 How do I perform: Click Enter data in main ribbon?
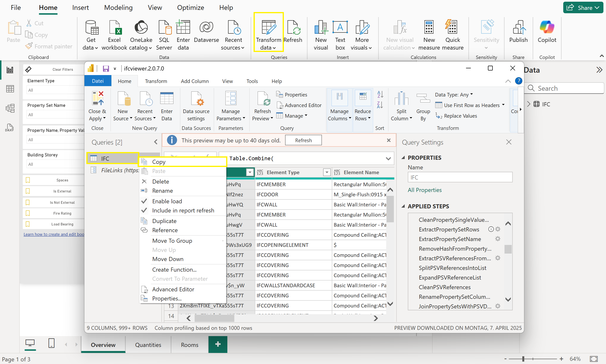pos(183,35)
